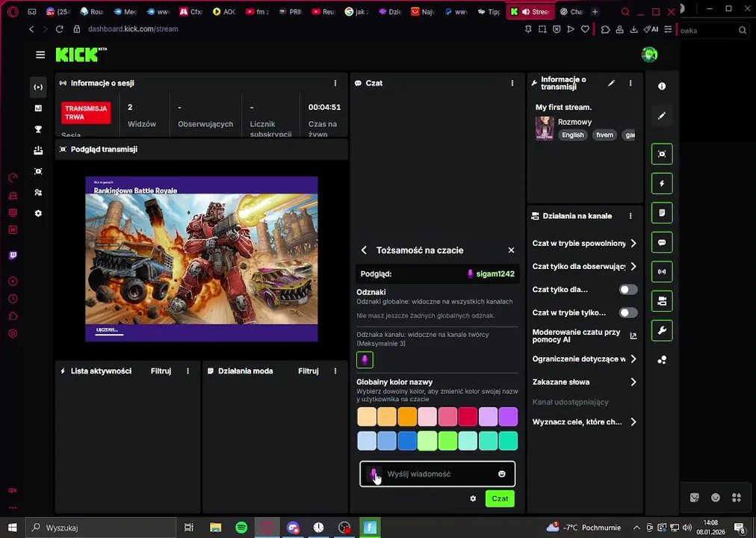Open the community users sidebar icon
Screen dimensions: 756x538
(x=38, y=192)
